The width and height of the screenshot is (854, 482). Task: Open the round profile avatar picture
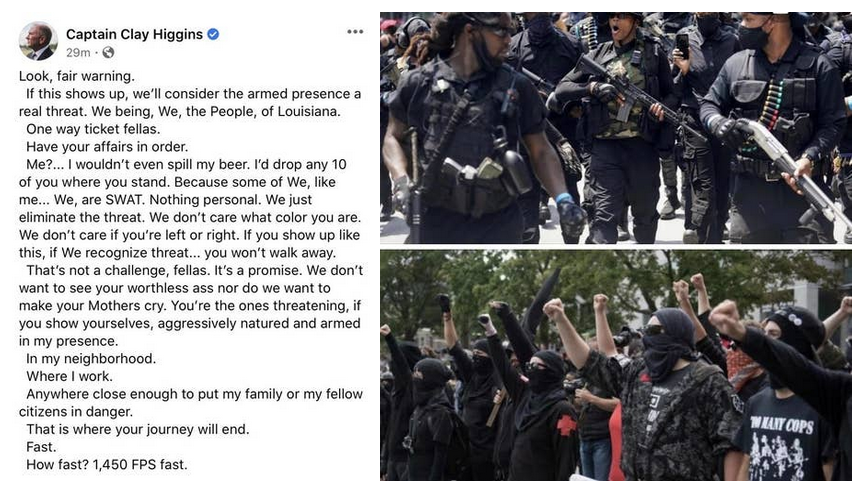[x=38, y=41]
